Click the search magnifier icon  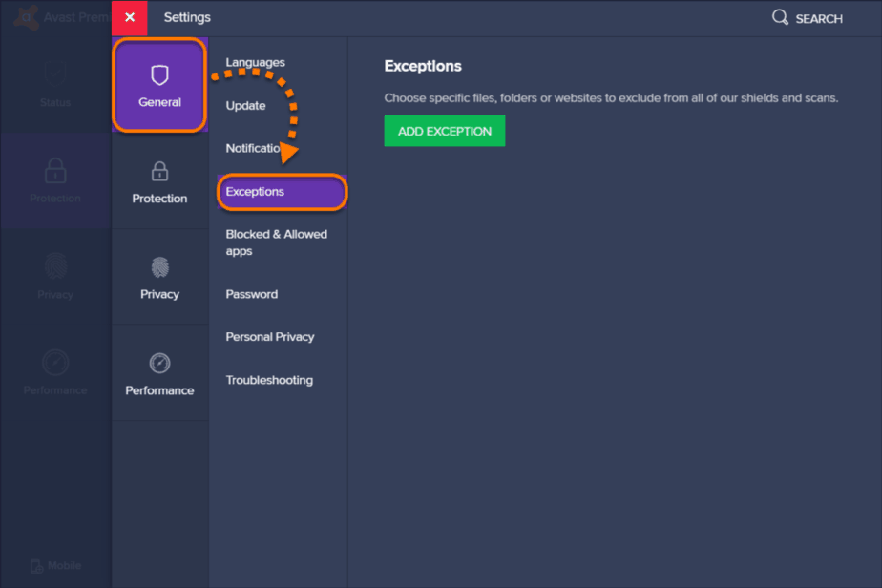tap(780, 18)
